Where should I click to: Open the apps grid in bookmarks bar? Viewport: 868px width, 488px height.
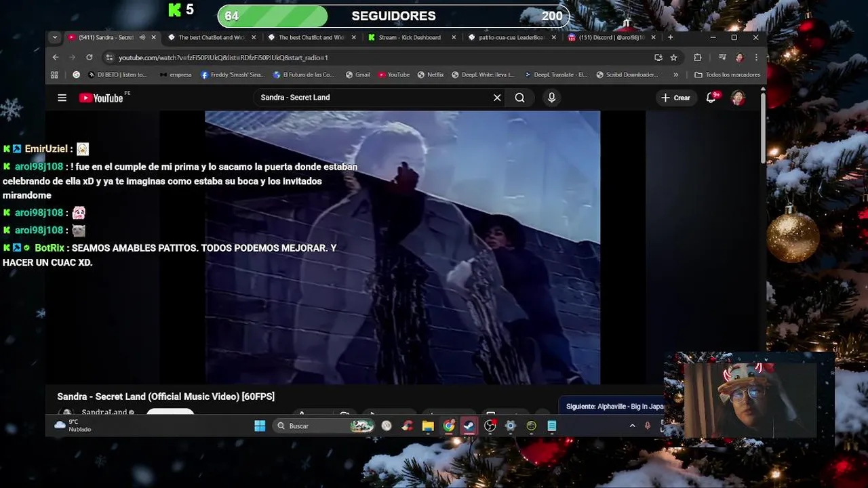[x=55, y=75]
